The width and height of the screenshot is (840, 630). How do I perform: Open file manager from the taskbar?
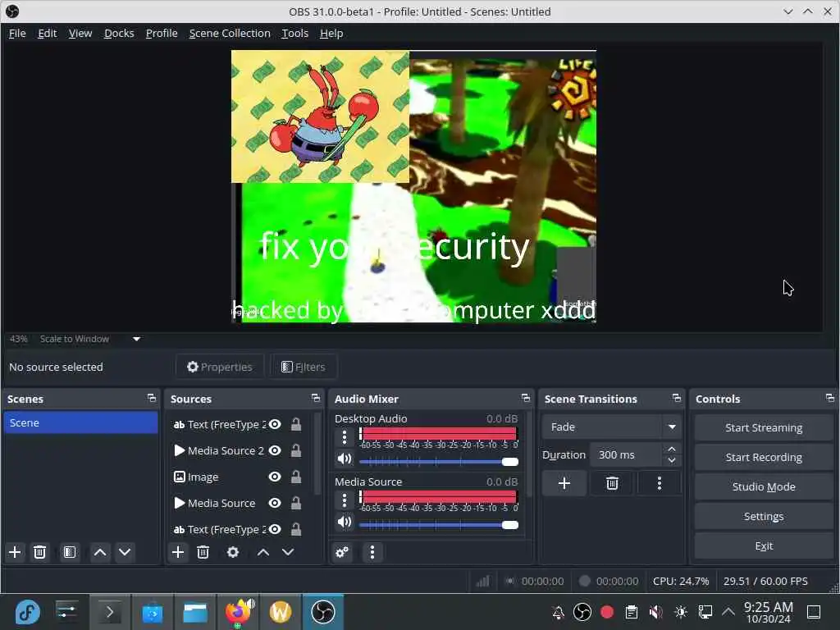(195, 612)
